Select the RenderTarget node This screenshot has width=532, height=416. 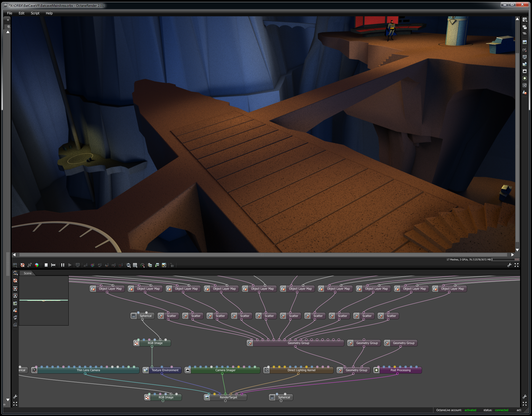click(x=228, y=397)
